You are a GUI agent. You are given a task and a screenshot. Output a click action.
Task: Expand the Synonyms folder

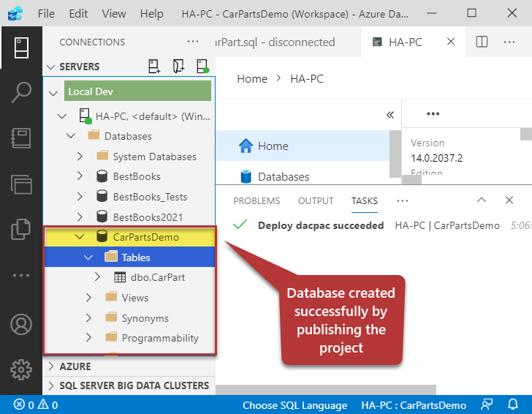click(x=88, y=318)
